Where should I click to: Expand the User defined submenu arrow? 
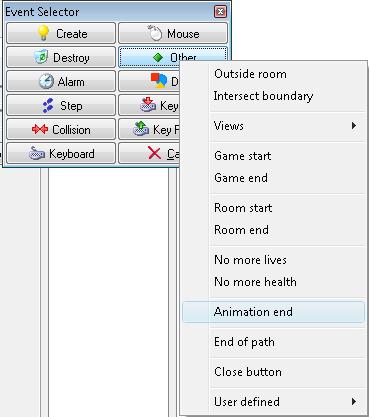(x=354, y=401)
